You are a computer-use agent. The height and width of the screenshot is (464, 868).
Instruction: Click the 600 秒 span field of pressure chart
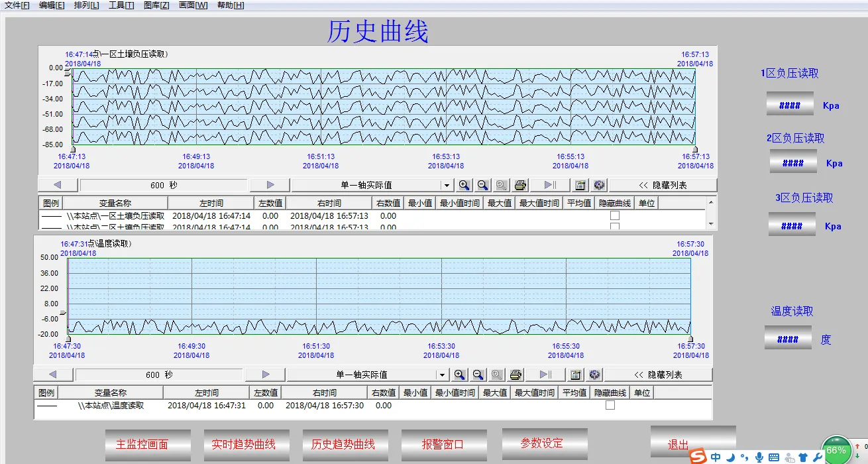tap(164, 185)
